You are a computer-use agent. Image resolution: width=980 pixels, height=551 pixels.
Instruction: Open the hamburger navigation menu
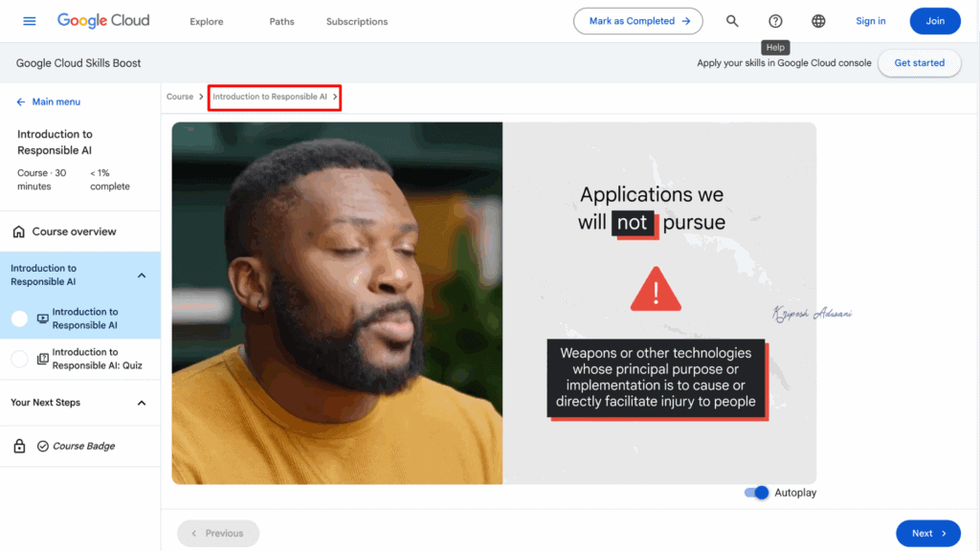[x=29, y=20]
